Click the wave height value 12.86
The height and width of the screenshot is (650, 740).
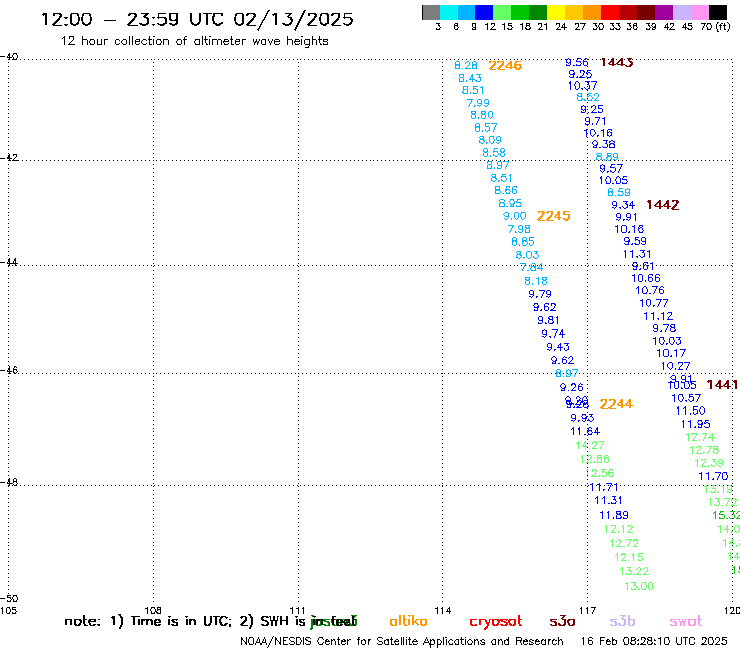tap(595, 459)
